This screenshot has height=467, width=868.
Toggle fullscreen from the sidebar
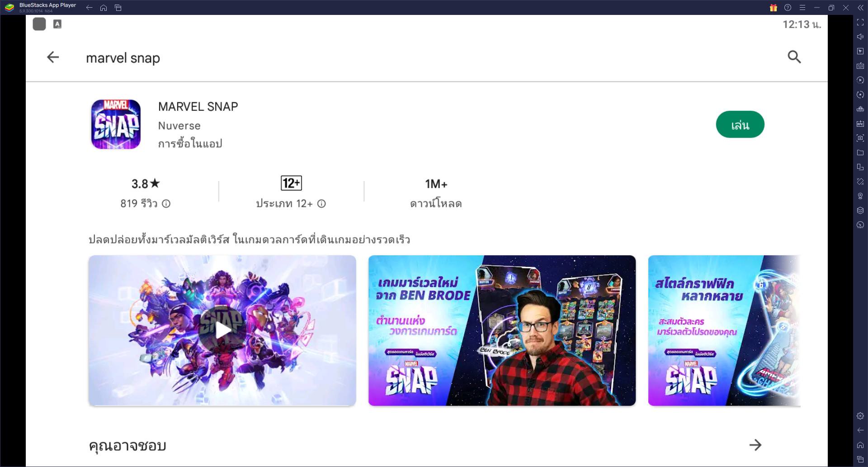(860, 22)
